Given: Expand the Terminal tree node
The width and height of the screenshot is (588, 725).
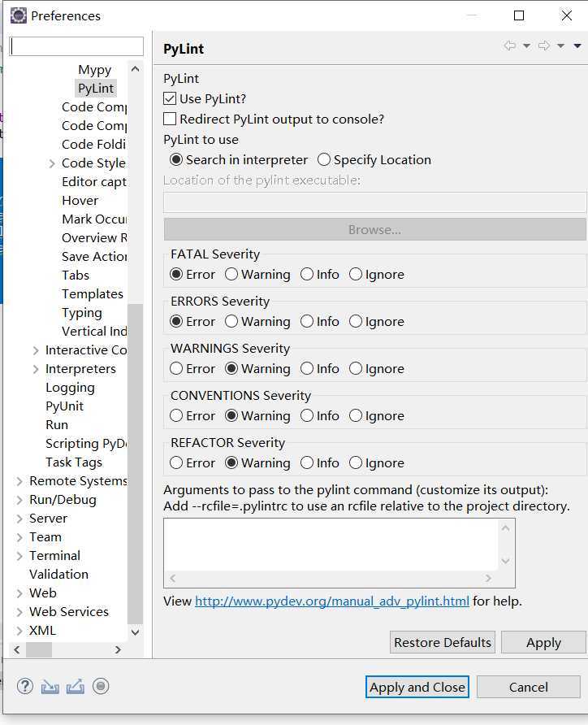Looking at the screenshot, I should 19,556.
